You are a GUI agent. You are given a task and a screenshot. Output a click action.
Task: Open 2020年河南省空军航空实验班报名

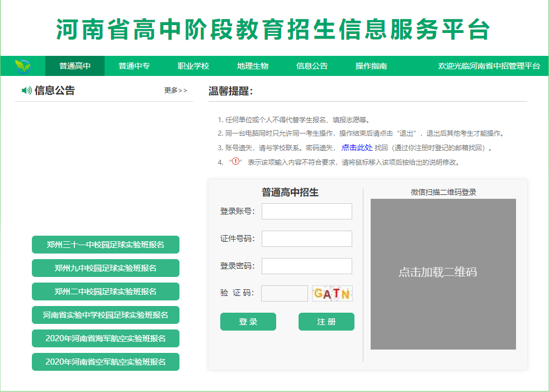pyautogui.click(x=106, y=362)
